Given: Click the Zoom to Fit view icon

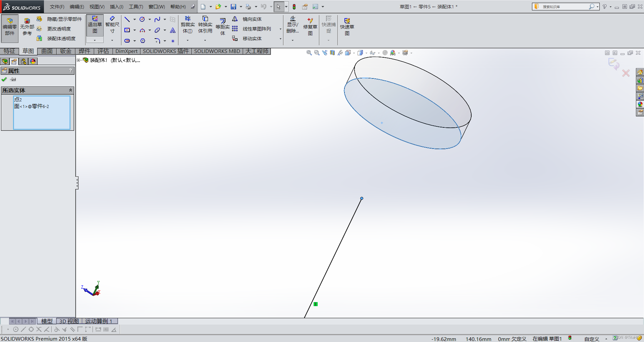Looking at the screenshot, I should [x=309, y=53].
